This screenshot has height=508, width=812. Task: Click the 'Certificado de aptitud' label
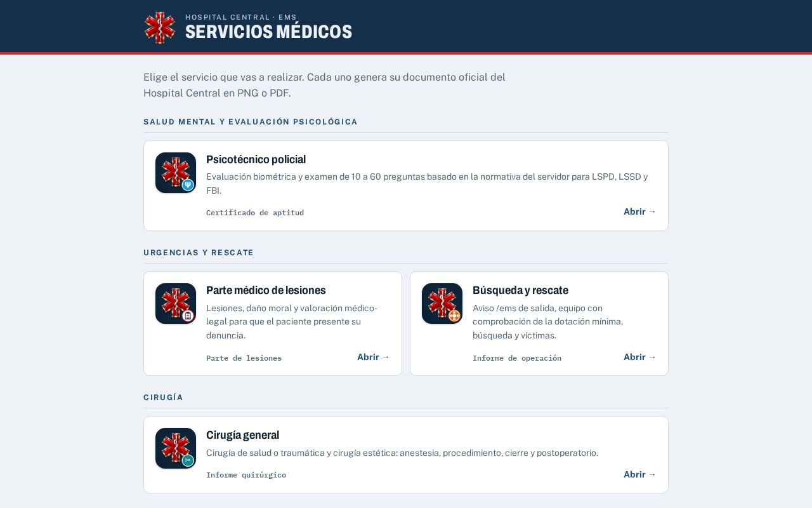pos(255,213)
